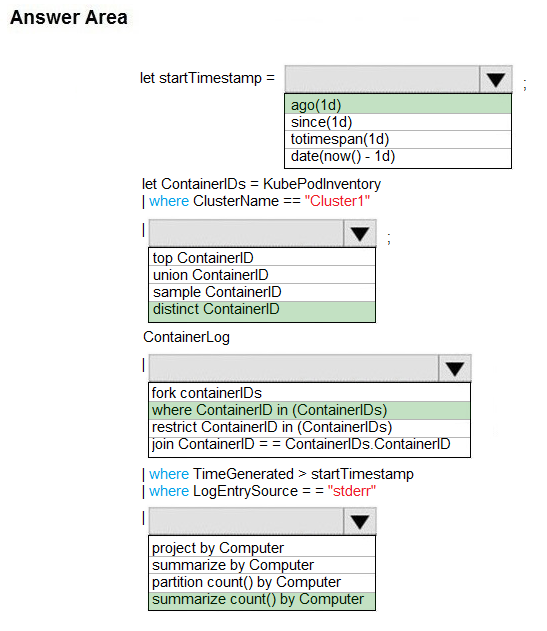The height and width of the screenshot is (631, 547).
Task: Open the startTimestamp dropdown arrow
Action: point(495,79)
